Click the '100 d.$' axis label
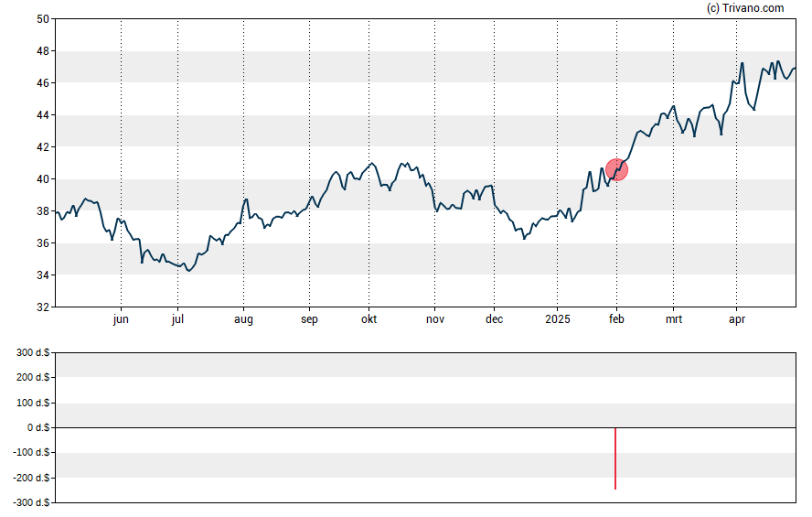This screenshot has height=517, width=812. (x=33, y=403)
